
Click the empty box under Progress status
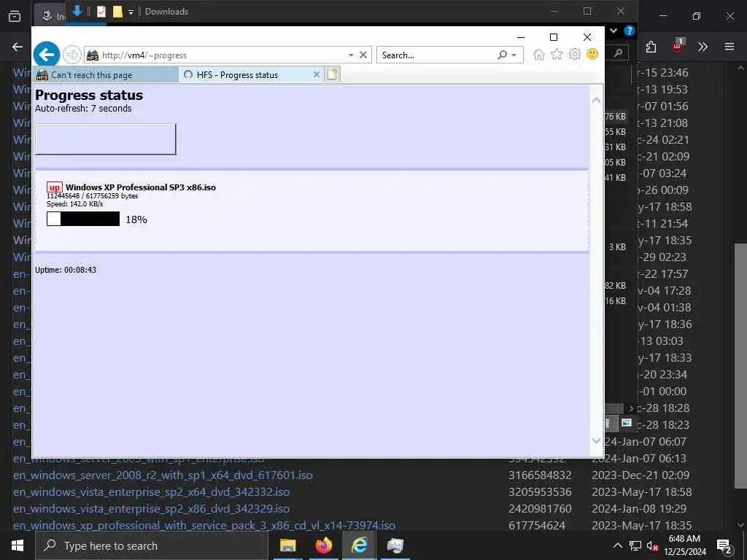(105, 139)
